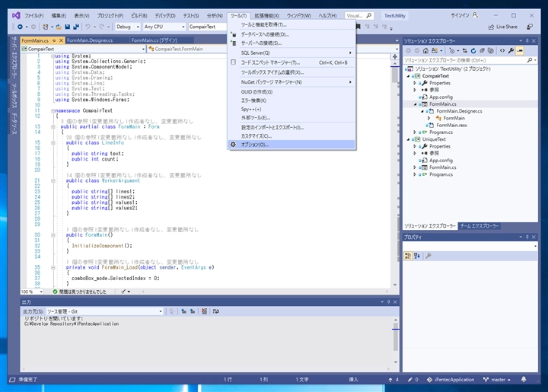The image size is (548, 392).
Task: Open the ファイル(F) menu
Action: coord(34,16)
